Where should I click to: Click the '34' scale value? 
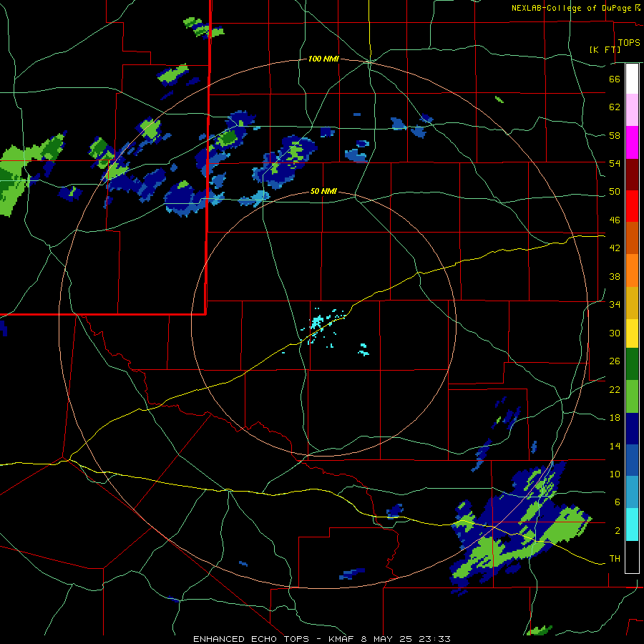(x=615, y=305)
